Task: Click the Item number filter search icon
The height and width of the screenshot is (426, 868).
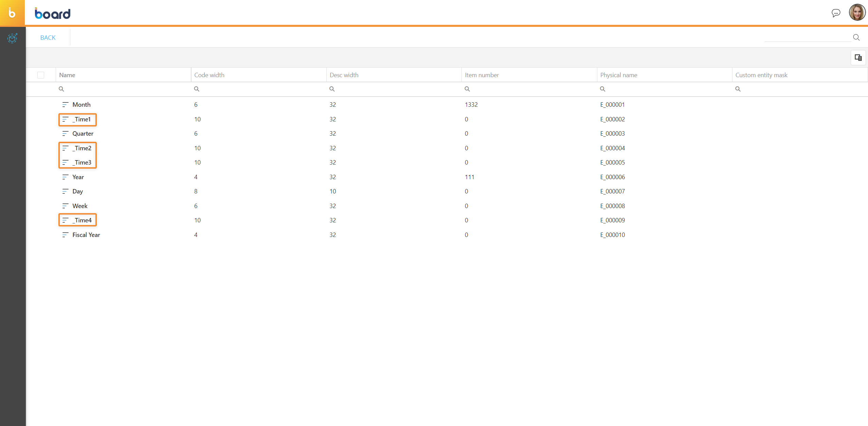Action: [467, 89]
